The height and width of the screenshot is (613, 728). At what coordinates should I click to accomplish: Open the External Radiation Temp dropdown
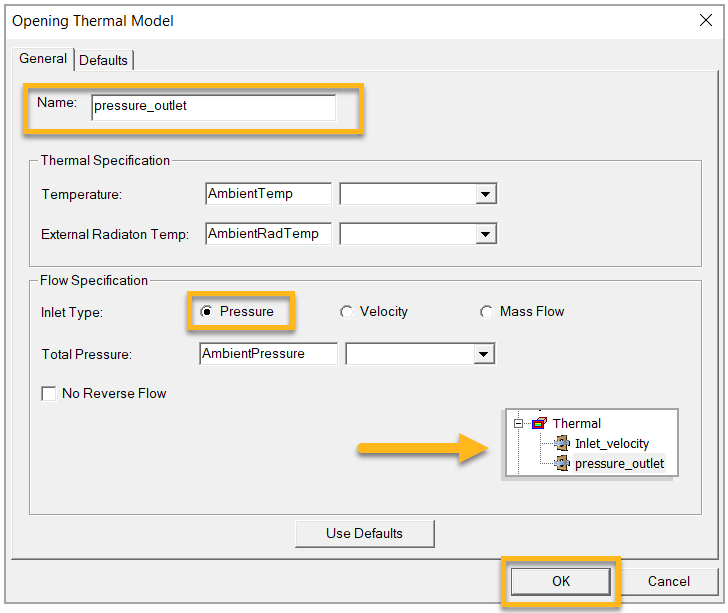(485, 234)
